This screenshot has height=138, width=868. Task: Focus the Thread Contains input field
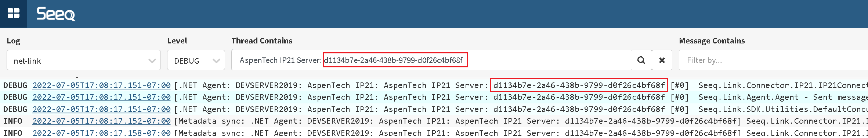[x=431, y=60]
